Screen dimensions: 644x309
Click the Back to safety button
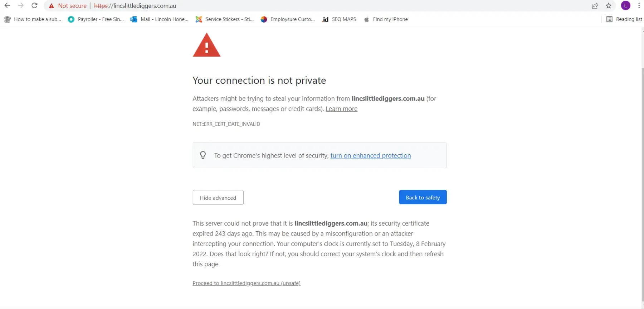pyautogui.click(x=423, y=197)
